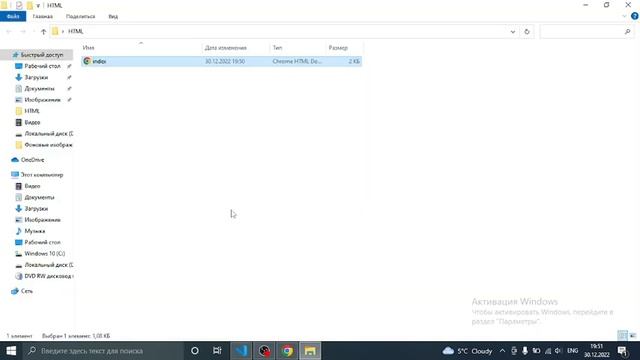Screen dimensions: 640x360
Task: Select OneDrive in the navigation pane
Action: pos(32,160)
